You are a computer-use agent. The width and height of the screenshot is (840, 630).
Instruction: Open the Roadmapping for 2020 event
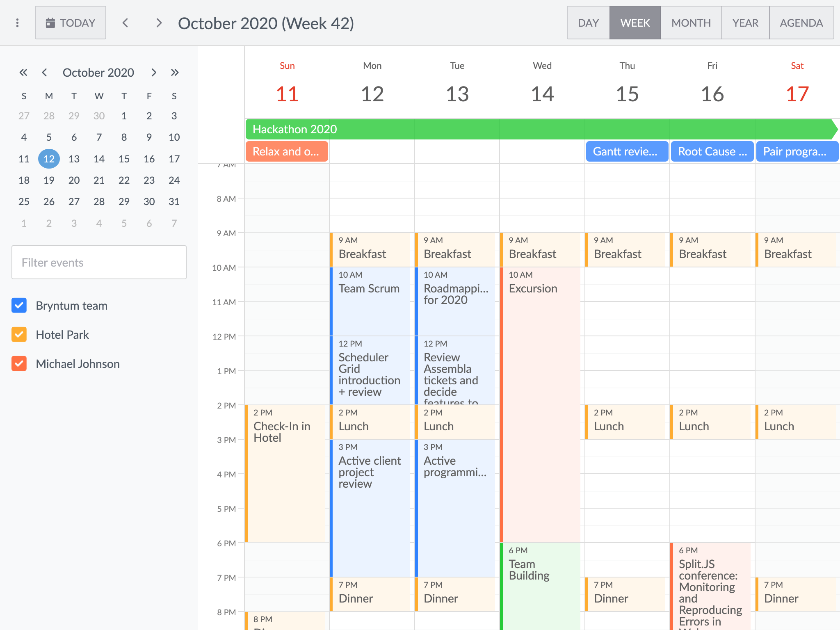pos(455,301)
